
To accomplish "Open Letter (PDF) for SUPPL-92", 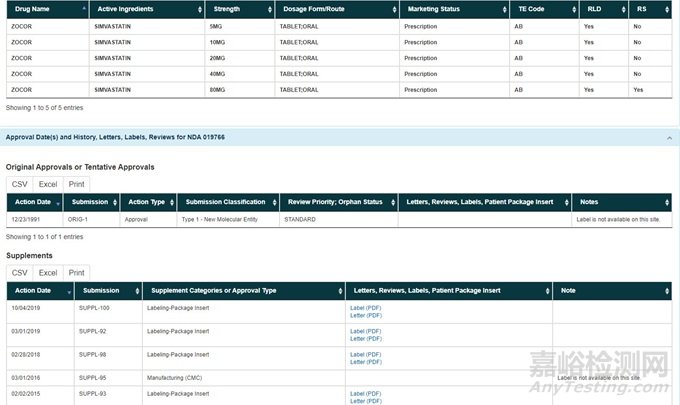I will pos(365,338).
